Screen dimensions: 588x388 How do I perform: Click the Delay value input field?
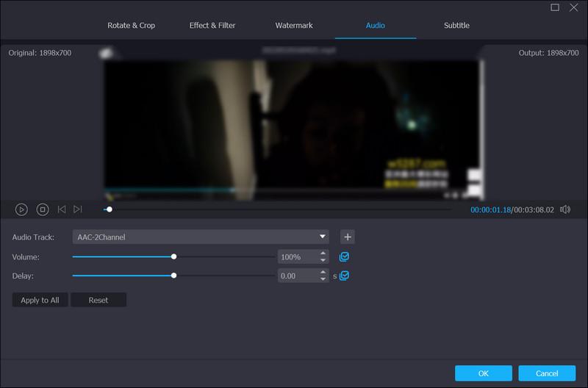(297, 276)
